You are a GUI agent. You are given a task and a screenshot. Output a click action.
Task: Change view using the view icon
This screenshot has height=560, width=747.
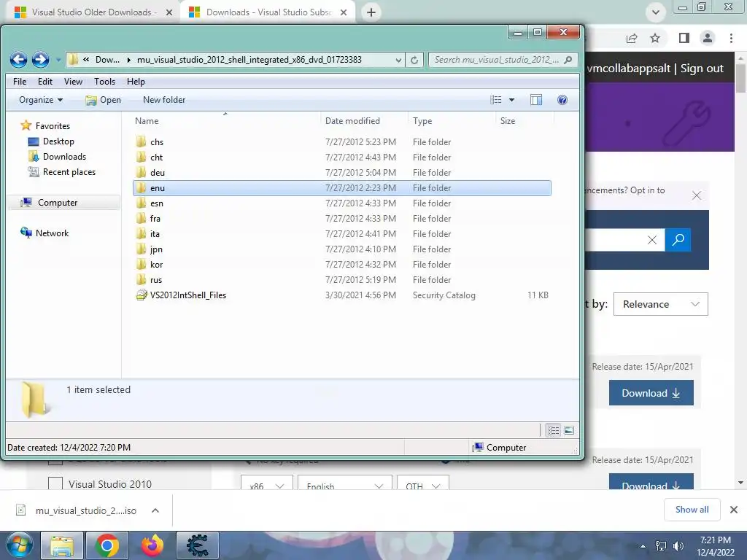point(496,99)
